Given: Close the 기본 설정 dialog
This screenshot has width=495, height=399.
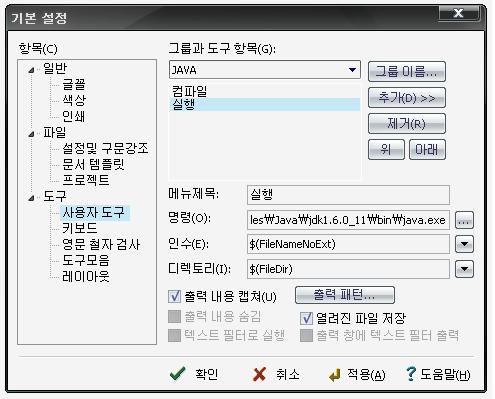Looking at the screenshot, I should [x=459, y=13].
